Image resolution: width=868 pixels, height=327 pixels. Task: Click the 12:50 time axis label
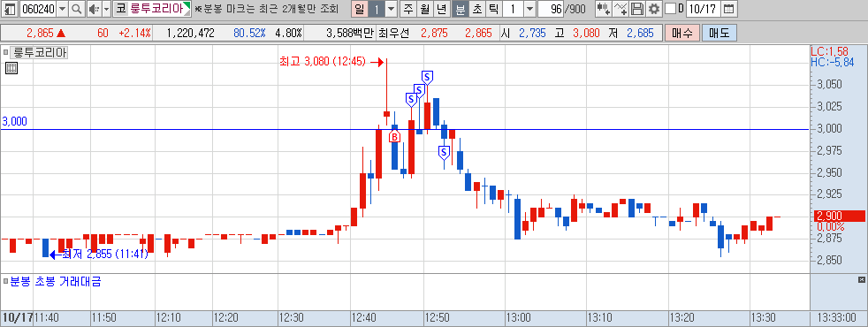[x=438, y=318]
